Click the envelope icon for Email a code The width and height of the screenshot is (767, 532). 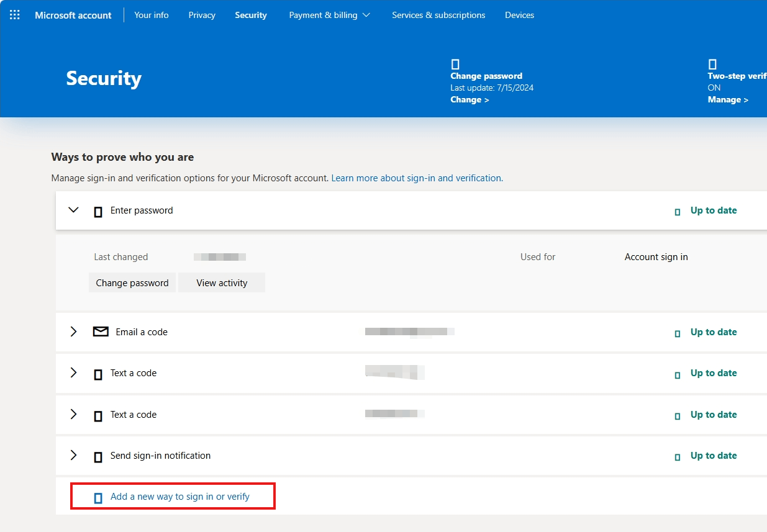pos(101,332)
